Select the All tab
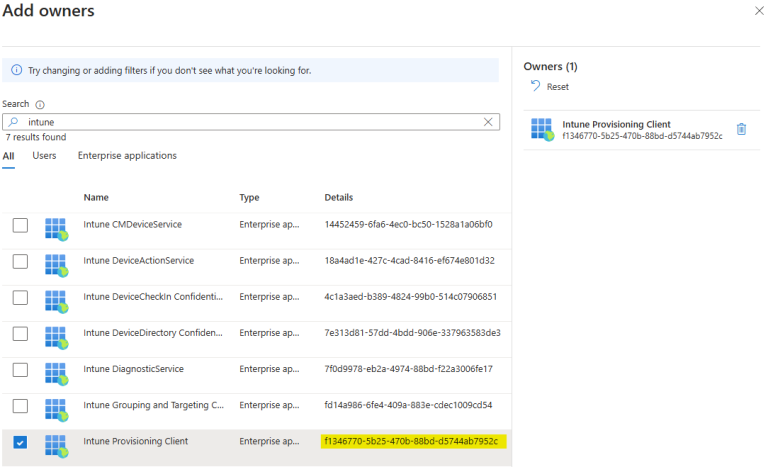This screenshot has height=467, width=768. click(8, 156)
